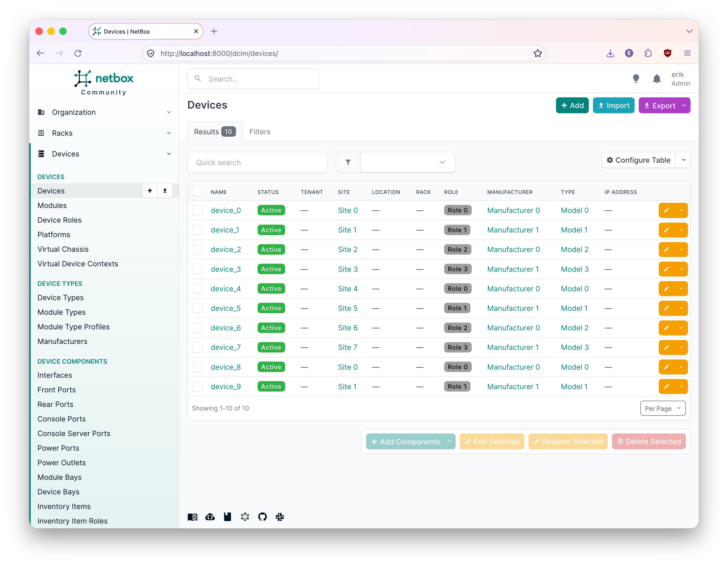Click the notifications bell icon
This screenshot has width=728, height=567.
(x=656, y=79)
